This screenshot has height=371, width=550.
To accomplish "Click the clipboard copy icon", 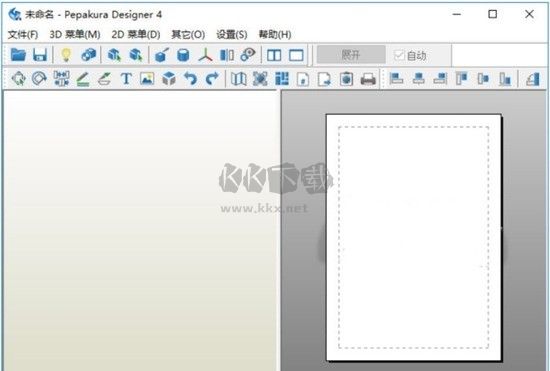I will pos(346,79).
